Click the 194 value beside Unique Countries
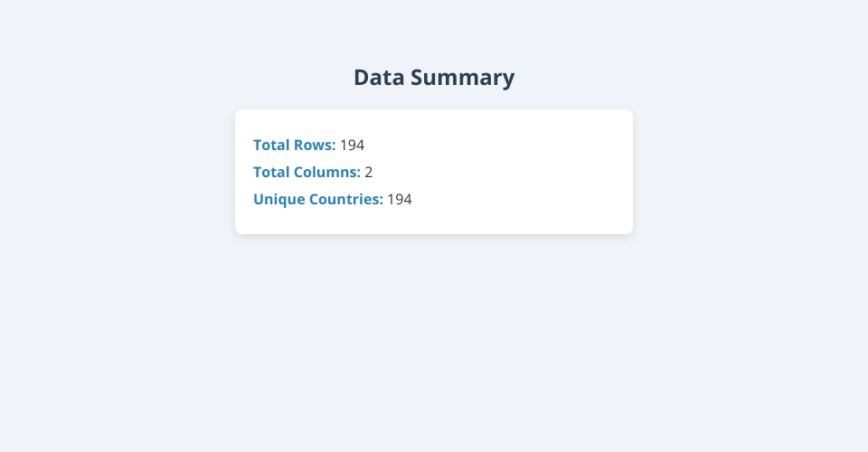This screenshot has height=452, width=868. click(x=400, y=199)
